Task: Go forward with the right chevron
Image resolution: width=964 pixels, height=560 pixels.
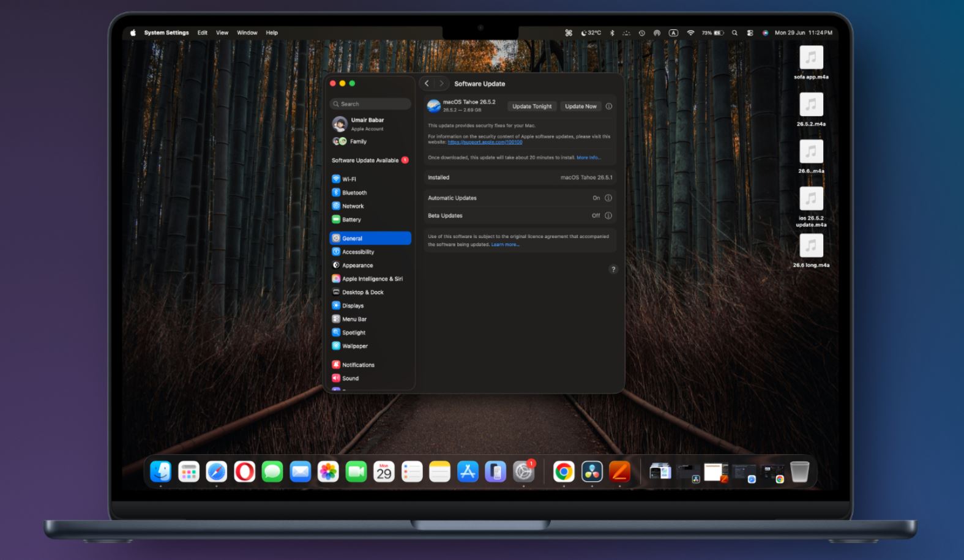Action: [x=441, y=83]
